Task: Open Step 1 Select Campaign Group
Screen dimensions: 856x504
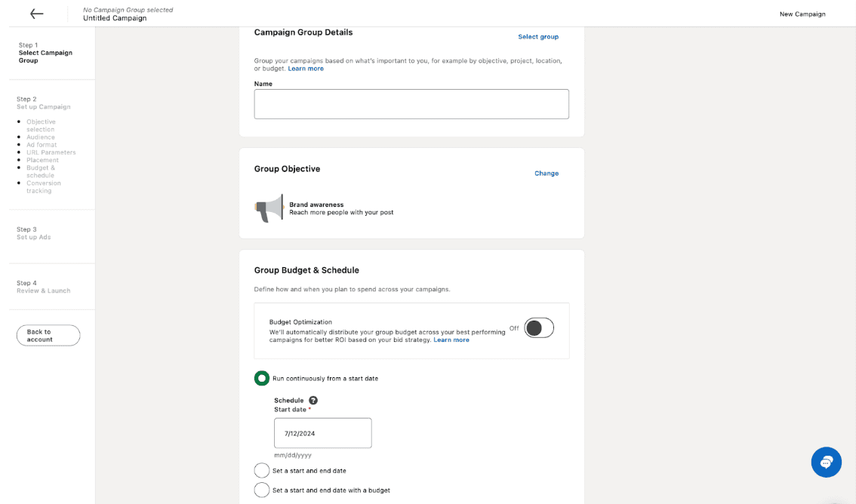Action: (45, 53)
